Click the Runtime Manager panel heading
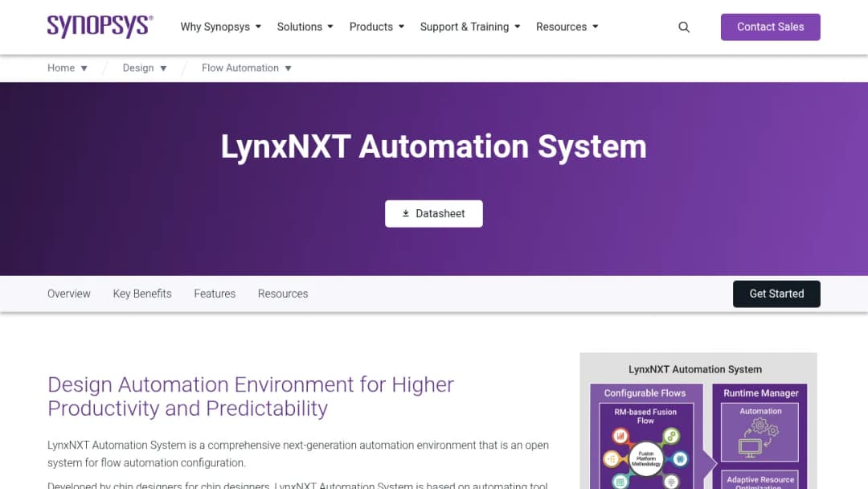This screenshot has height=489, width=868. [760, 393]
